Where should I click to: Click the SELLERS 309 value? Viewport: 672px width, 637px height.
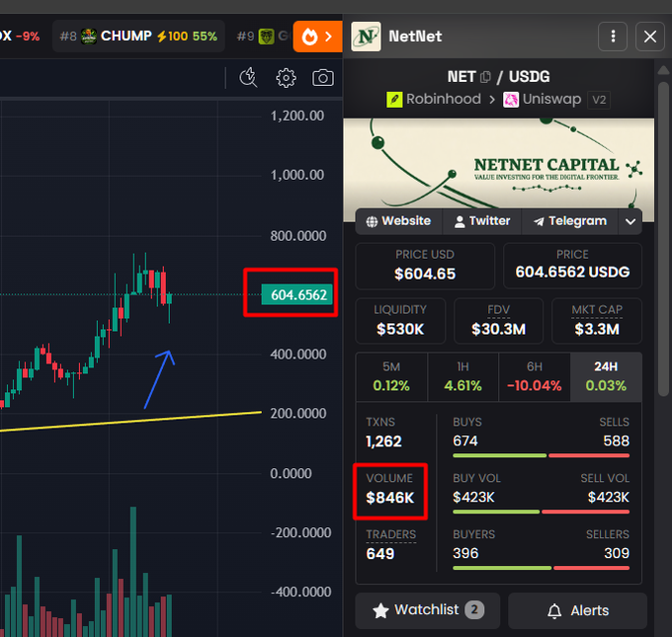[617, 553]
